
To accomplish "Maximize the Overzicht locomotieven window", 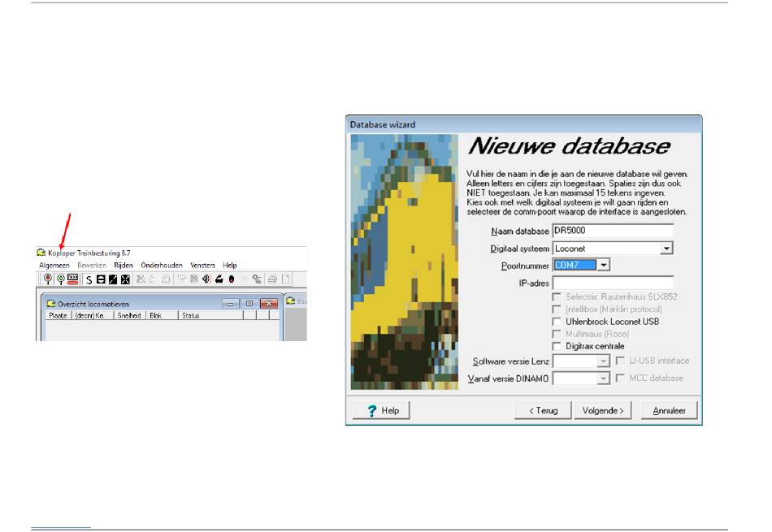I will click(x=249, y=304).
